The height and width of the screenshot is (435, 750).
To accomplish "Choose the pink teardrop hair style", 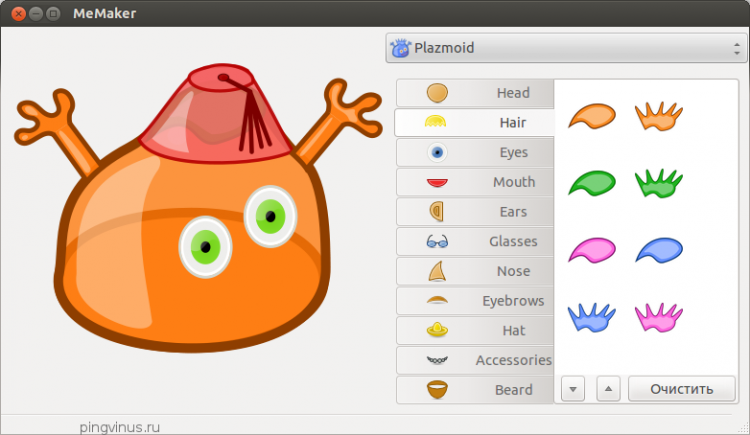I will (x=592, y=250).
